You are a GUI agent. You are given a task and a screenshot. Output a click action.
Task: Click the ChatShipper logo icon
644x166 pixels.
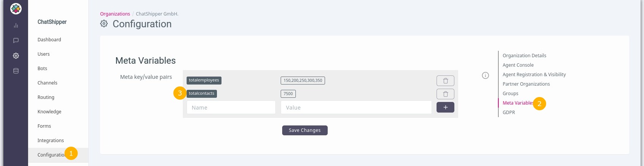pos(16,9)
